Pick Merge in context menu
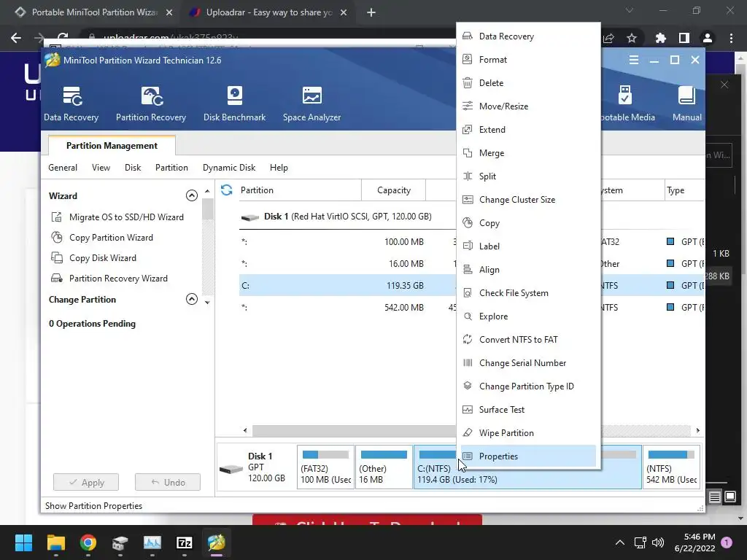The image size is (747, 560). 528,153
